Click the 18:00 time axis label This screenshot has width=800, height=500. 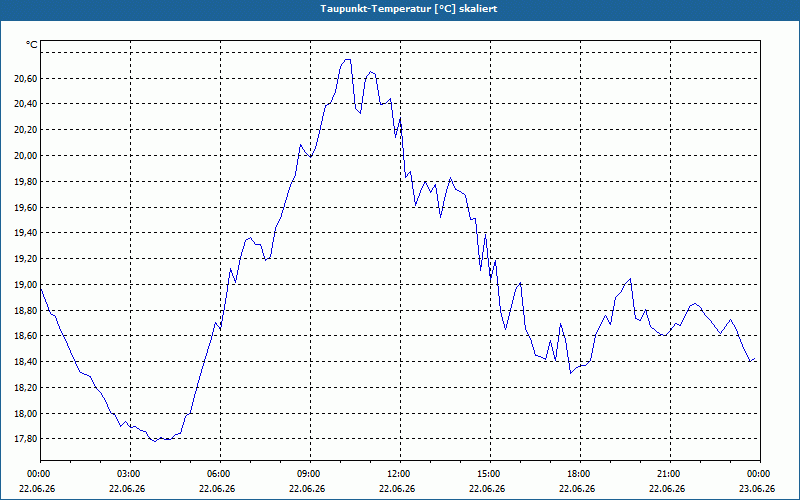click(x=580, y=474)
